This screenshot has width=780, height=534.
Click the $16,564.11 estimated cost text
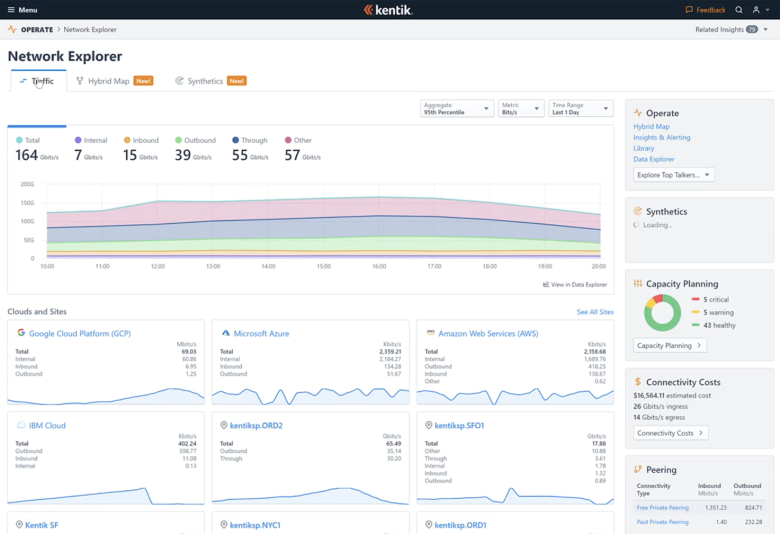672,396
